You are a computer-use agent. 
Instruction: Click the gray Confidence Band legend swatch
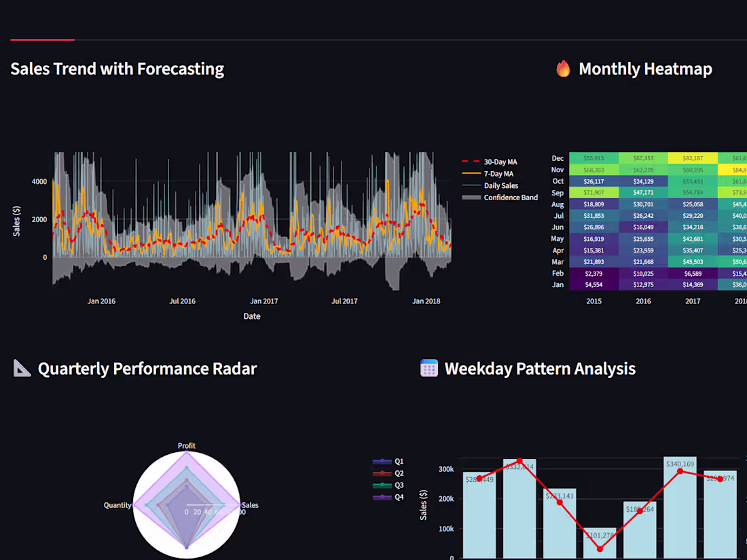coord(472,197)
